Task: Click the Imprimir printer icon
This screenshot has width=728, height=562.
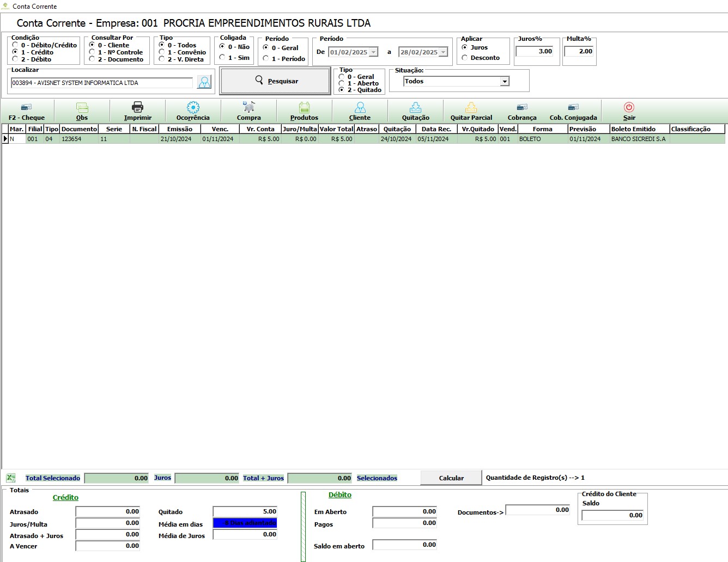Action: point(138,107)
